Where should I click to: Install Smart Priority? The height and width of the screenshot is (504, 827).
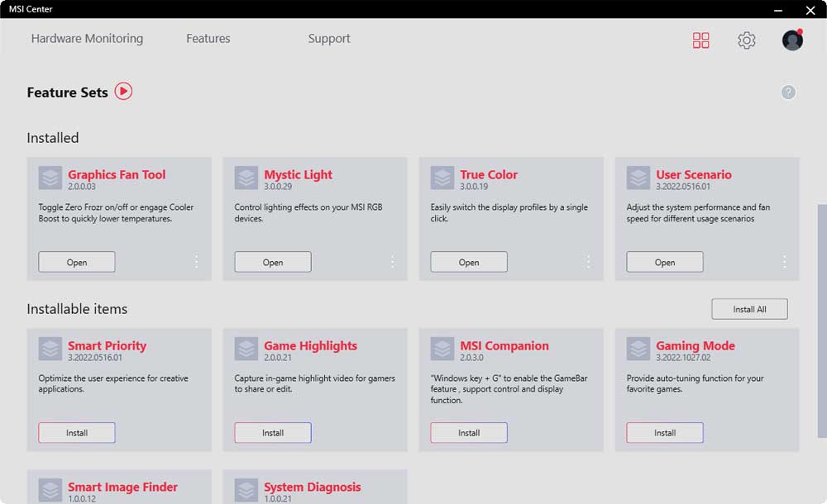point(76,433)
